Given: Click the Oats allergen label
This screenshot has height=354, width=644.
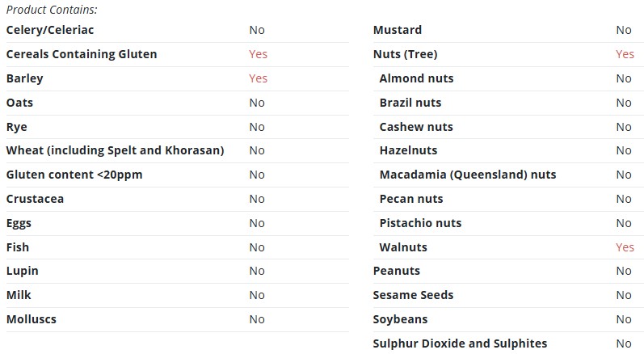Looking at the screenshot, I should pyautogui.click(x=19, y=103).
